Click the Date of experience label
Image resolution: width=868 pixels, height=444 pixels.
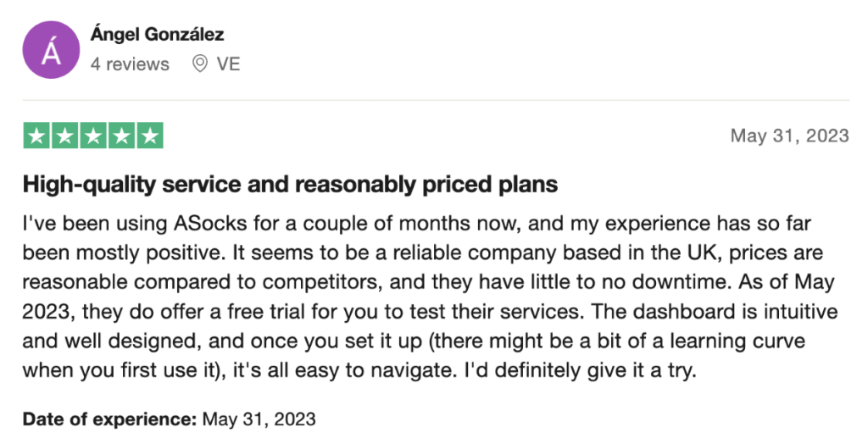pyautogui.click(x=109, y=419)
